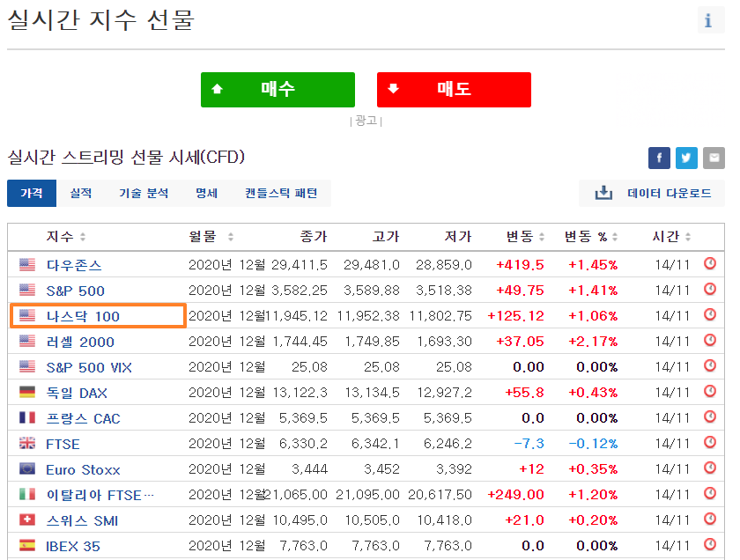This screenshot has width=740, height=560.
Task: Sort the table by the 지수 column arrows
Action: click(83, 237)
